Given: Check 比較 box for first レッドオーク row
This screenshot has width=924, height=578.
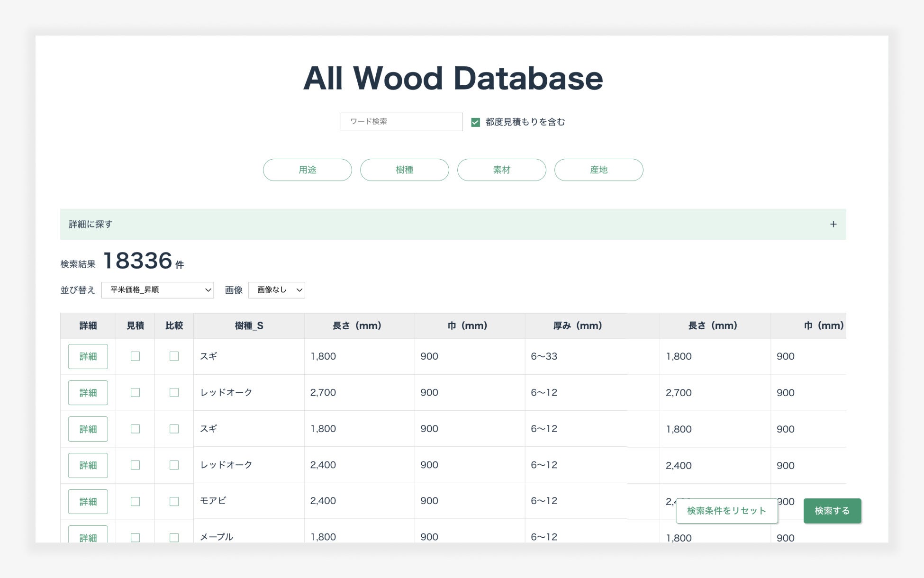Looking at the screenshot, I should pos(174,392).
